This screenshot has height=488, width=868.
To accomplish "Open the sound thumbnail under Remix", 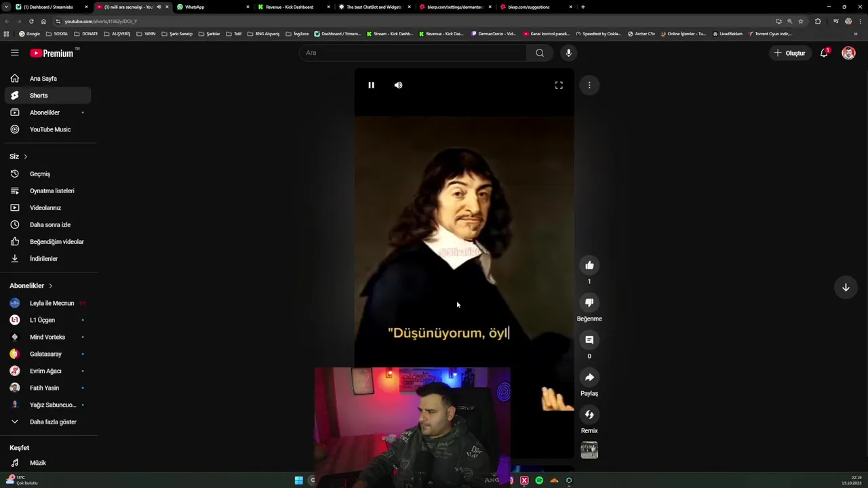I will click(589, 450).
